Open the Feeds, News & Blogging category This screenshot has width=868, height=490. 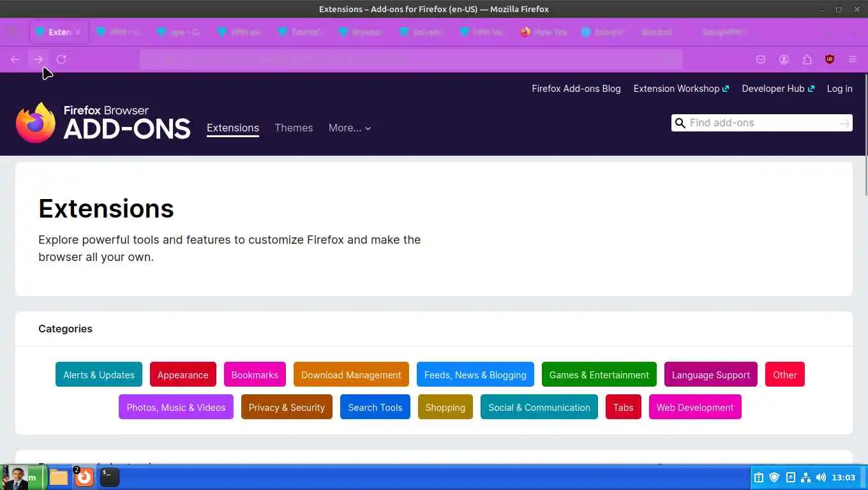[x=475, y=375]
